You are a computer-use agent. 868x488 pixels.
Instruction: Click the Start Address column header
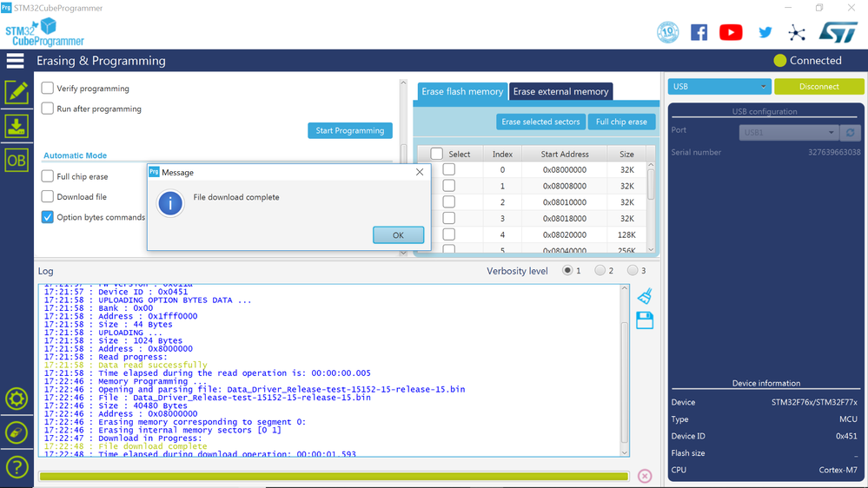(x=565, y=154)
